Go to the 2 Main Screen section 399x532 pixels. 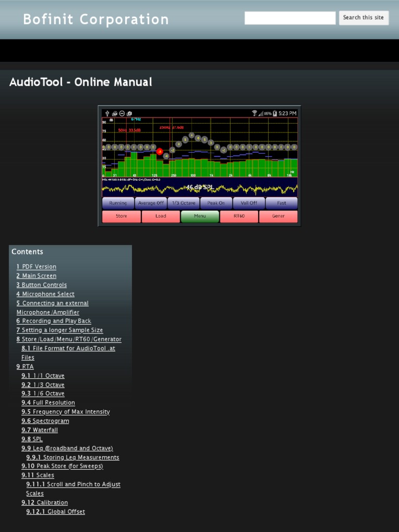click(x=36, y=276)
